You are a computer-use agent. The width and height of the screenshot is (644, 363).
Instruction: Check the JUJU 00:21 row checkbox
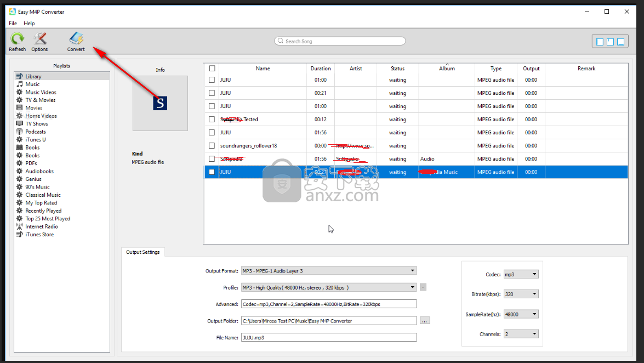[212, 93]
